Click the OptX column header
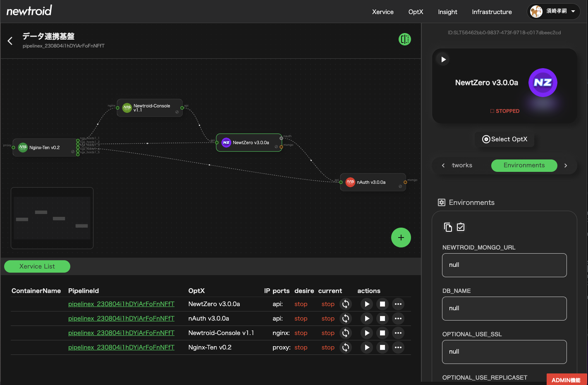Image resolution: width=588 pixels, height=385 pixels. tap(196, 291)
